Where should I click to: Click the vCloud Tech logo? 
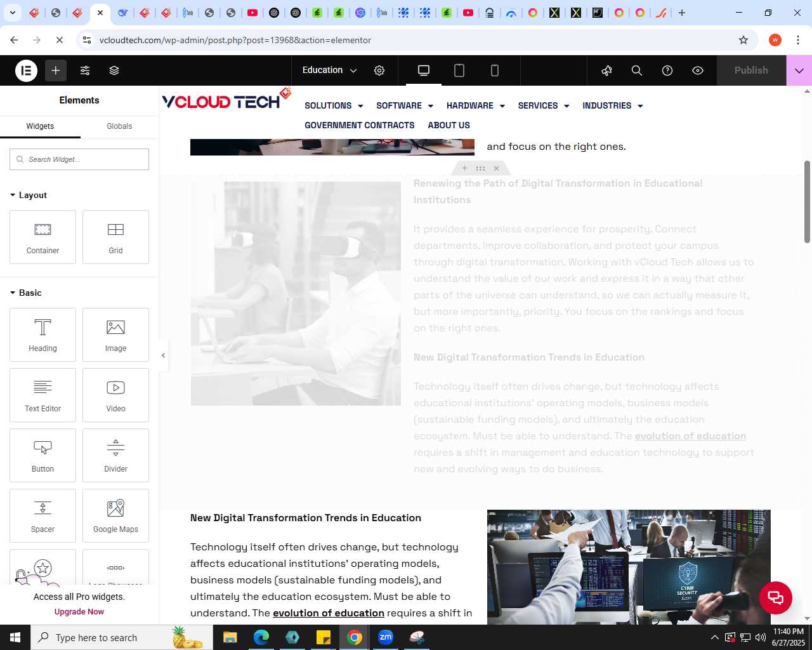coord(226,100)
